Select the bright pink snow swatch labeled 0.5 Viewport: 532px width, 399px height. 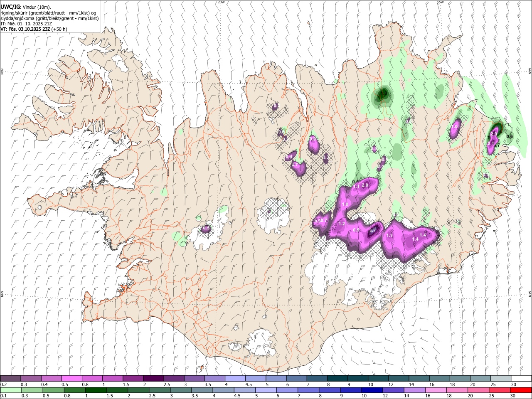pyautogui.click(x=71, y=379)
